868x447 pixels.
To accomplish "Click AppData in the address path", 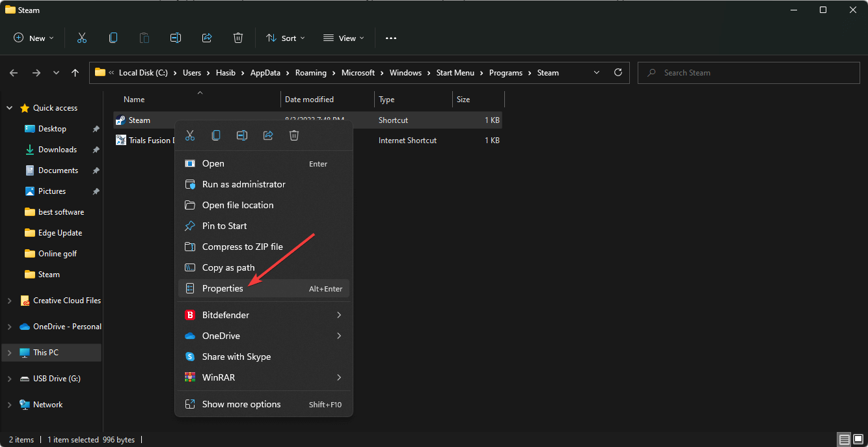I will 265,73.
